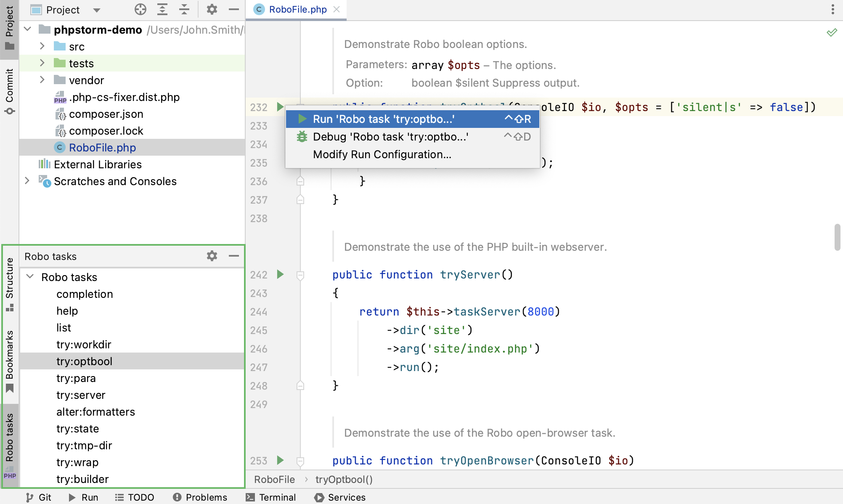Switch to the RoboFile.php editor tab
The image size is (843, 504).
click(x=297, y=9)
